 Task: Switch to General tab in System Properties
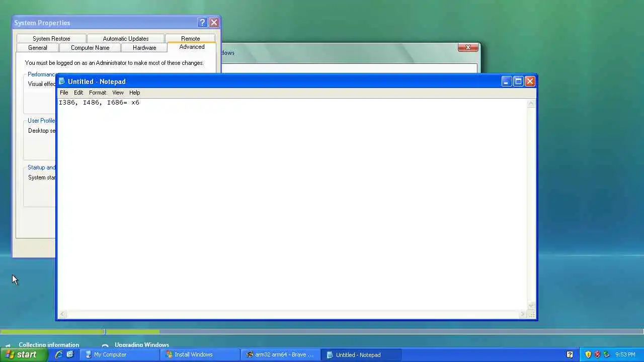tap(38, 48)
